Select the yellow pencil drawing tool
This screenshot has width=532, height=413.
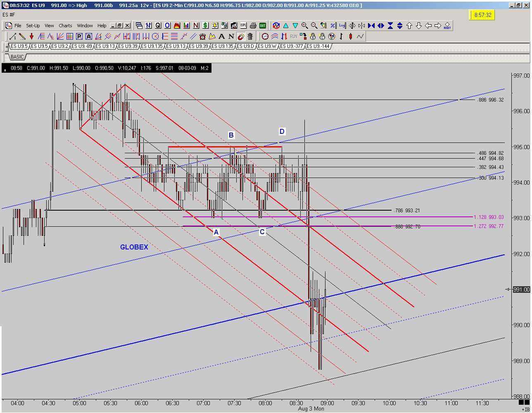pos(22,36)
